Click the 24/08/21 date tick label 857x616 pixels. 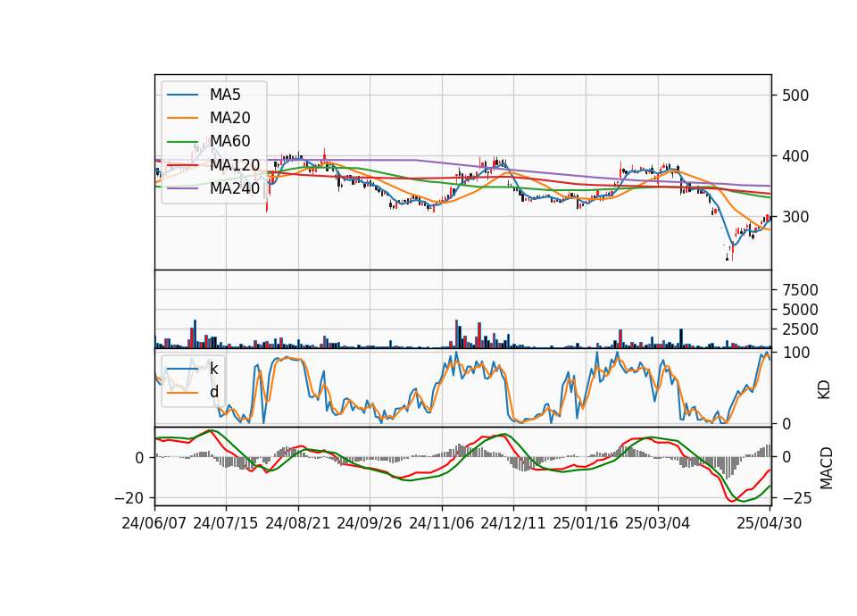point(298,523)
